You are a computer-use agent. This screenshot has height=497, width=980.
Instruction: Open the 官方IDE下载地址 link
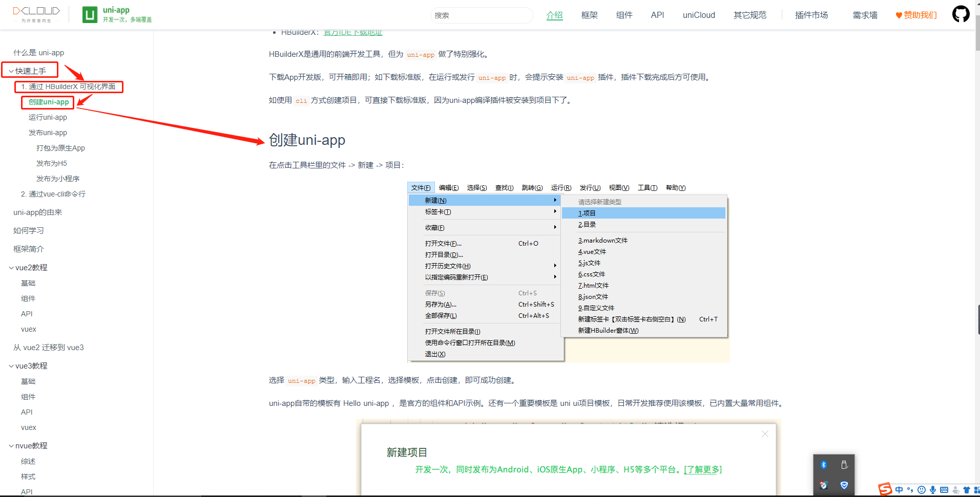click(x=353, y=32)
